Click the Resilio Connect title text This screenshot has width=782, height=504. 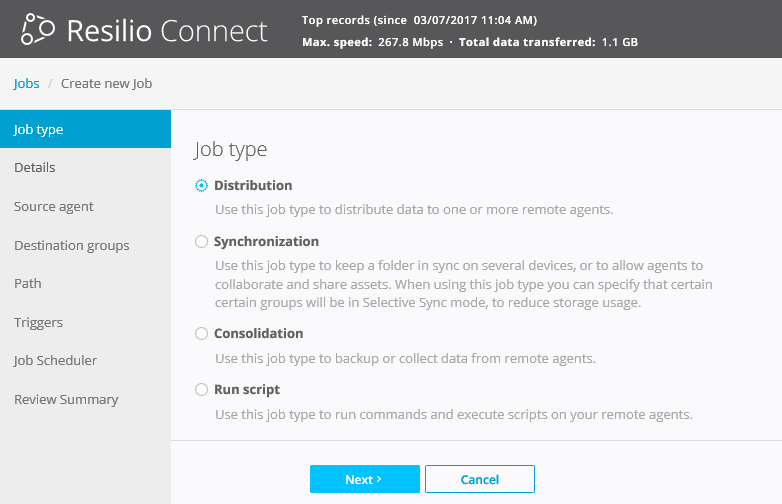click(167, 30)
